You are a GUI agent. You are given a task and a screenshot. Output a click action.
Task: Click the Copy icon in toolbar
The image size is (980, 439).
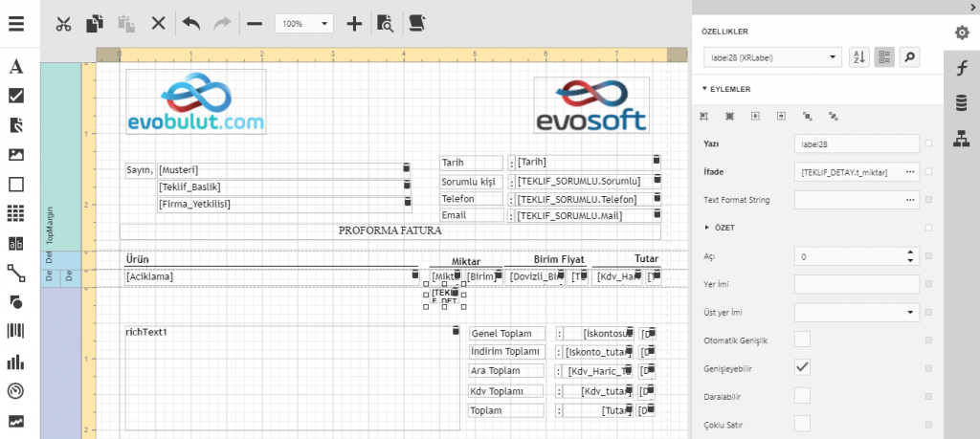(x=94, y=23)
